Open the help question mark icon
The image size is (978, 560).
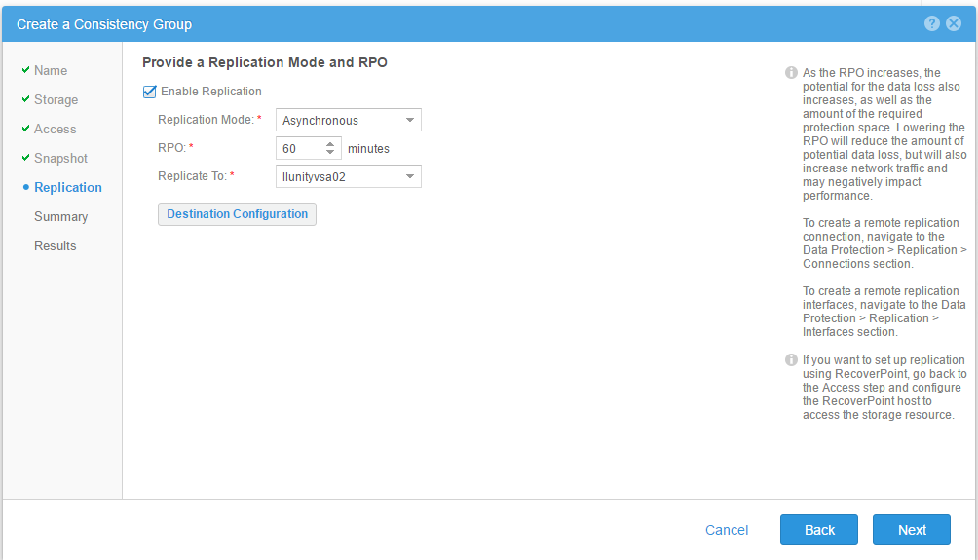pyautogui.click(x=932, y=23)
